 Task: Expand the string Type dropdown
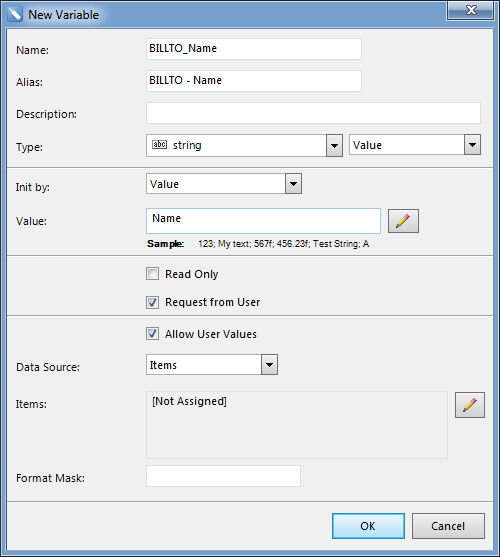pyautogui.click(x=334, y=145)
